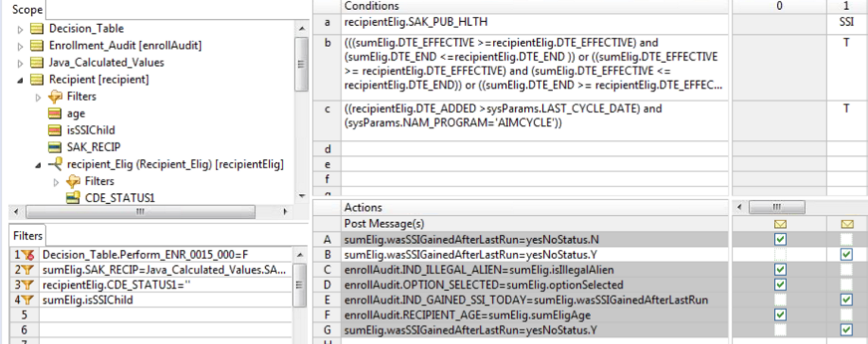Click filter icon on row 1 Perform_ENR_0015_000
Viewport: 868px width, 344px height.
pyautogui.click(x=28, y=255)
